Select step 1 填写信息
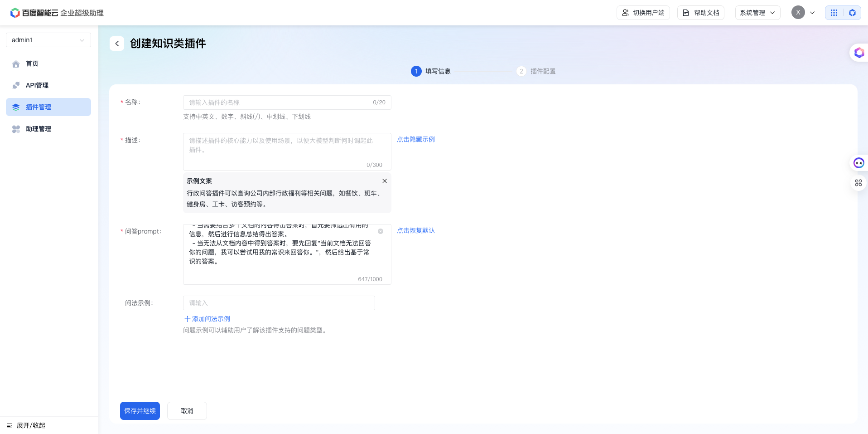Screen dimensions: 868x434 click(431, 71)
